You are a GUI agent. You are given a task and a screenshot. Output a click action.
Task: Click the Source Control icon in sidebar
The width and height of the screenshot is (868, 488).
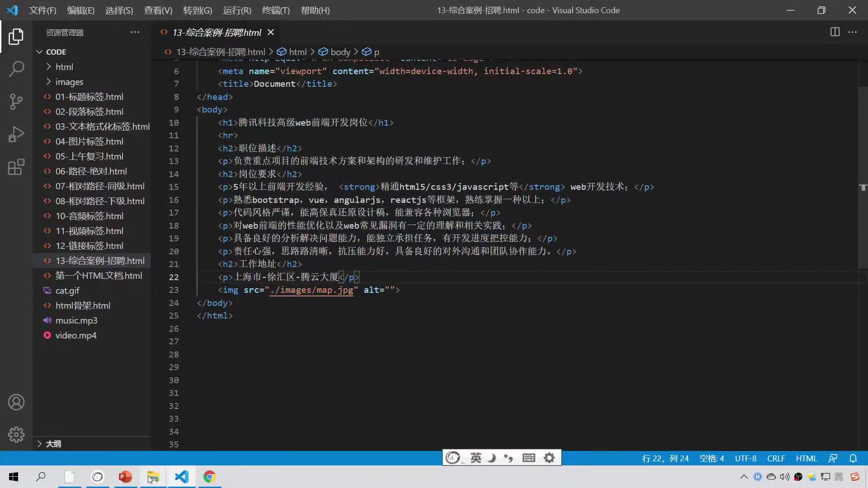click(15, 101)
